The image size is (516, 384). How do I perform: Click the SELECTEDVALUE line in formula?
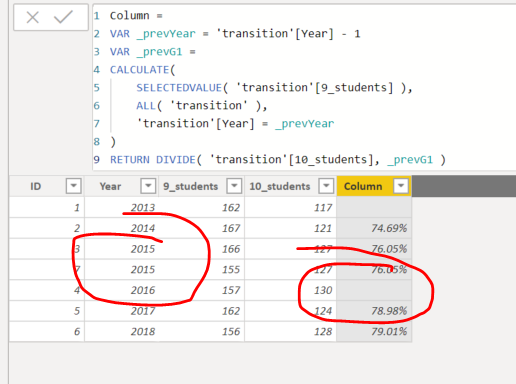[274, 88]
